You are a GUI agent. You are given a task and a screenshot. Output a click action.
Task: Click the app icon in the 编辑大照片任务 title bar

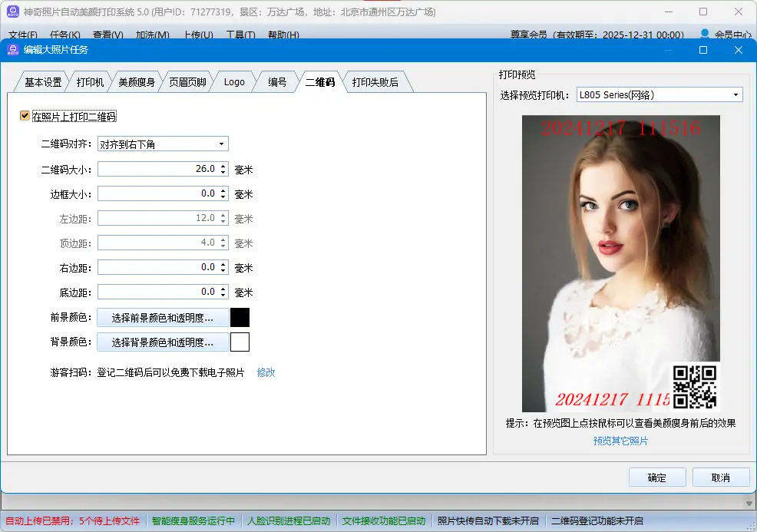pyautogui.click(x=12, y=50)
